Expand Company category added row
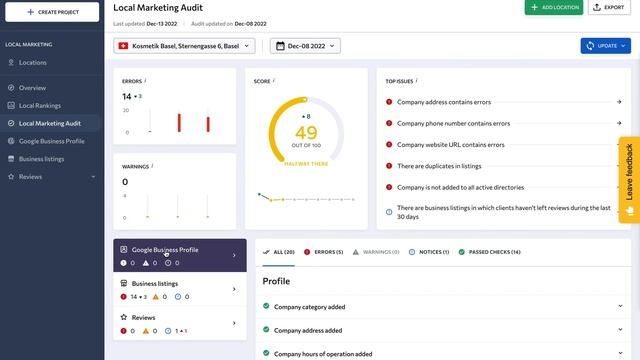Image resolution: width=640 pixels, height=360 pixels. [x=443, y=307]
